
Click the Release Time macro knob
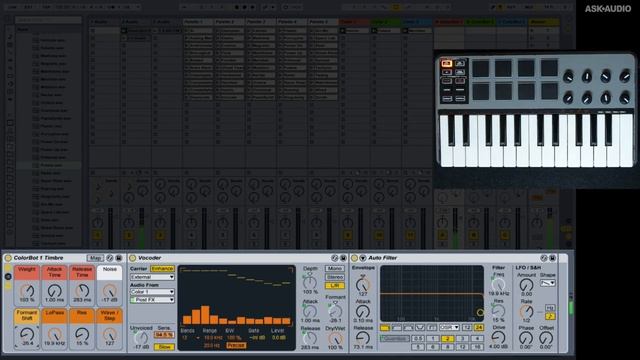tap(82, 291)
